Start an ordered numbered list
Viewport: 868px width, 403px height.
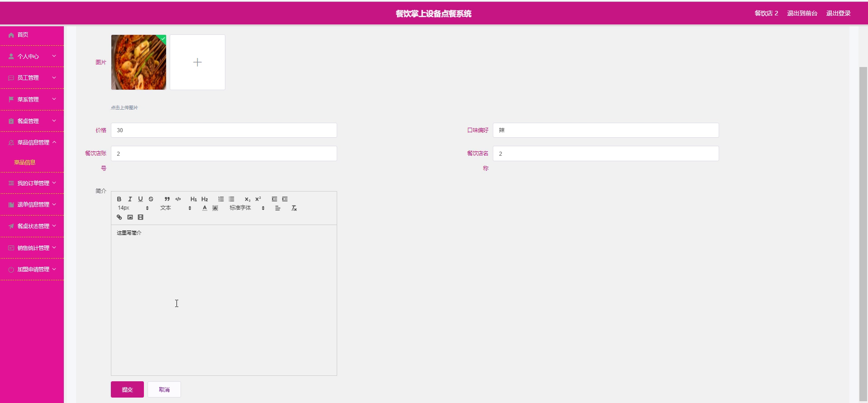point(221,199)
